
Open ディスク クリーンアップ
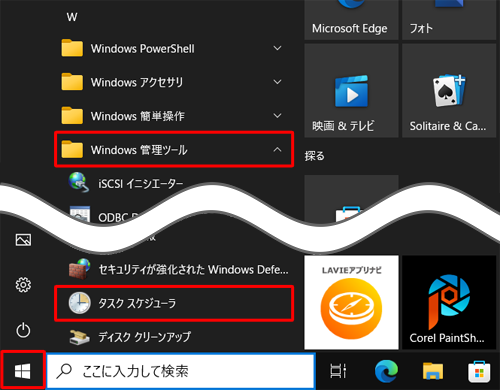[174, 337]
